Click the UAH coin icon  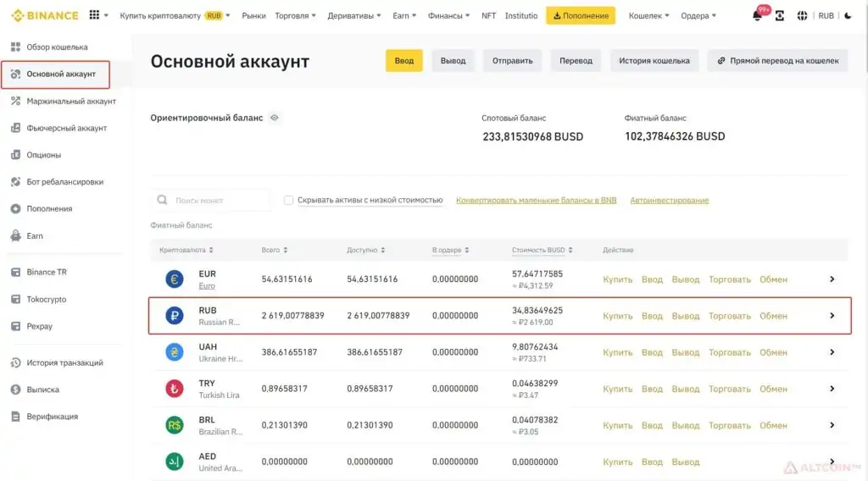tap(175, 352)
